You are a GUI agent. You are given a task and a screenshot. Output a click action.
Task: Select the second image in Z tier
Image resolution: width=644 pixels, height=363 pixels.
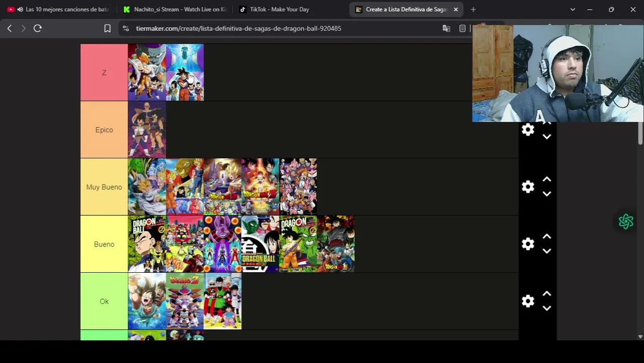click(185, 73)
